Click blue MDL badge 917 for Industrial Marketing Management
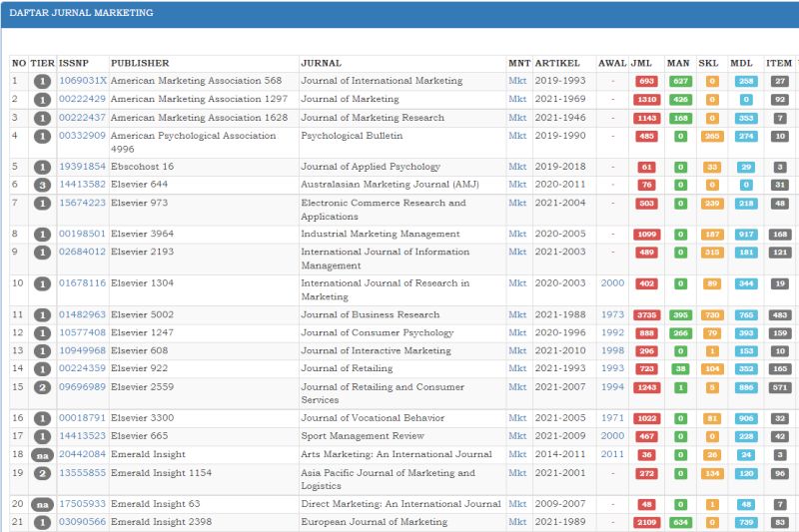This screenshot has height=532, width=799. (746, 235)
